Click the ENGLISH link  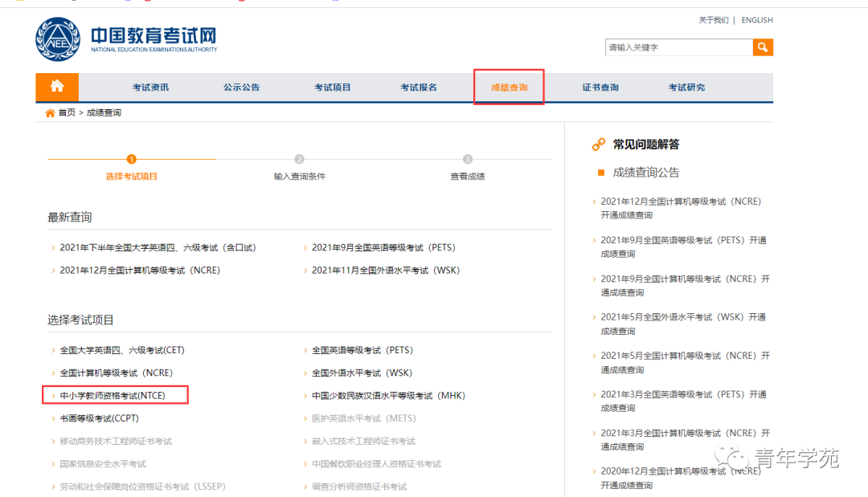(756, 20)
